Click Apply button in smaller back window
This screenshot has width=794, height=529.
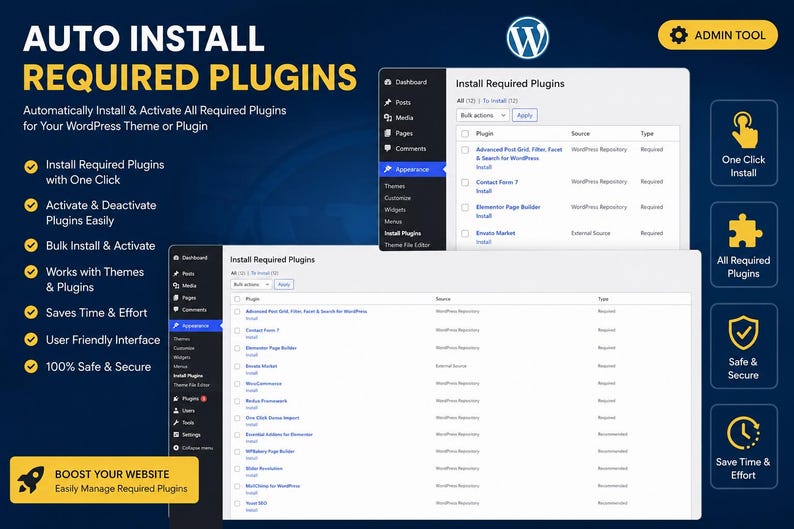click(525, 115)
